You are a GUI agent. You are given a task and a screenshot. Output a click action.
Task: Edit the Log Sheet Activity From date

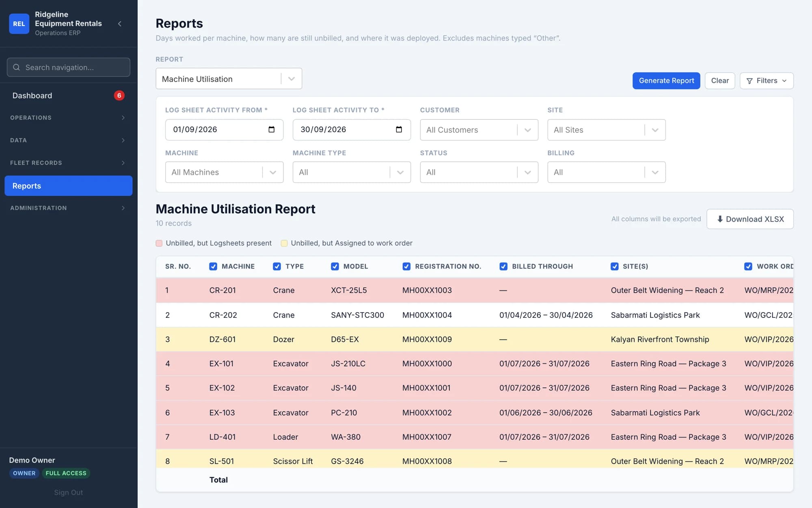pos(224,130)
